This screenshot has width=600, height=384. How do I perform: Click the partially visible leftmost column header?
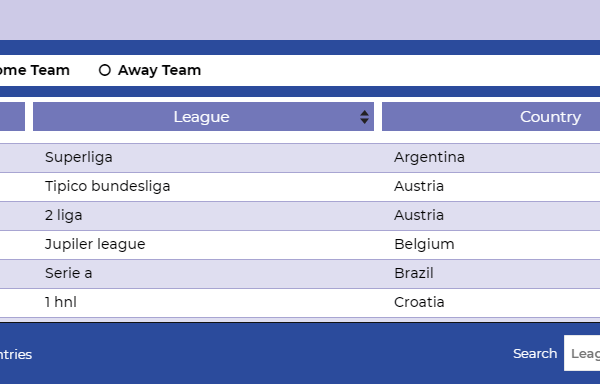click(x=12, y=117)
